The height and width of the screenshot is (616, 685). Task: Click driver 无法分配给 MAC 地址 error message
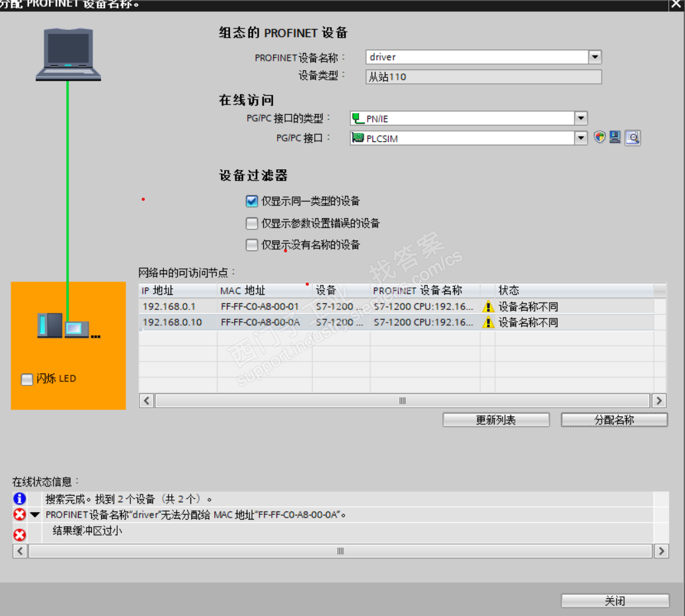coord(196,515)
